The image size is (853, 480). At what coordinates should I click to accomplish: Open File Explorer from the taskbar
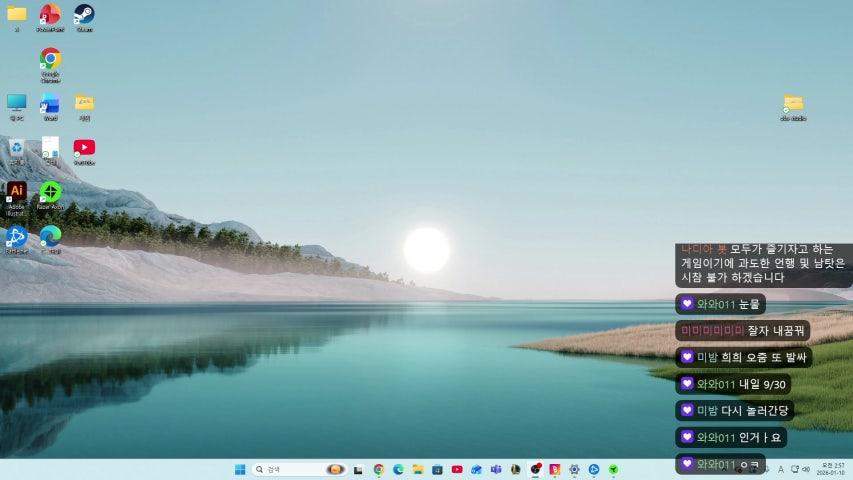click(x=418, y=469)
